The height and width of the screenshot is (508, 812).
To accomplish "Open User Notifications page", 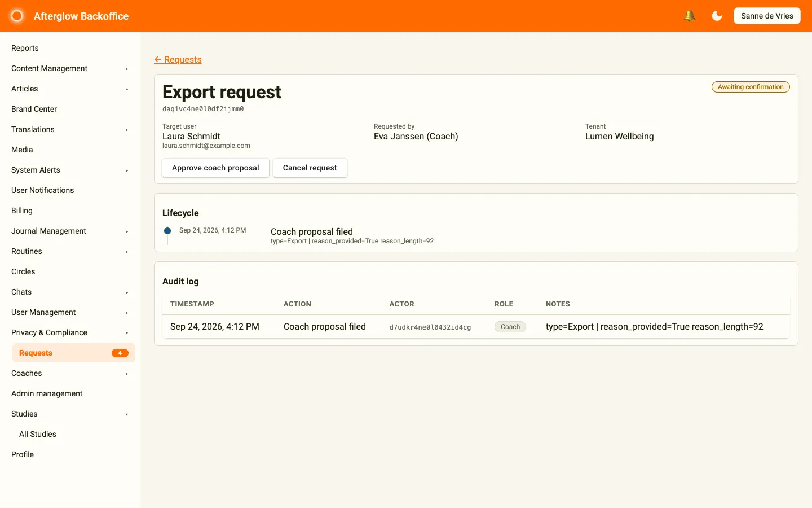I will [x=70, y=190].
